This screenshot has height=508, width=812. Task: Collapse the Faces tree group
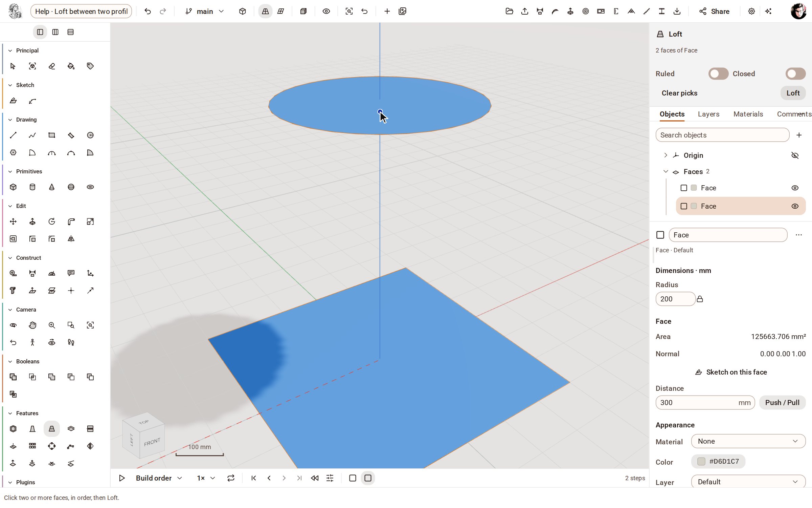click(666, 171)
